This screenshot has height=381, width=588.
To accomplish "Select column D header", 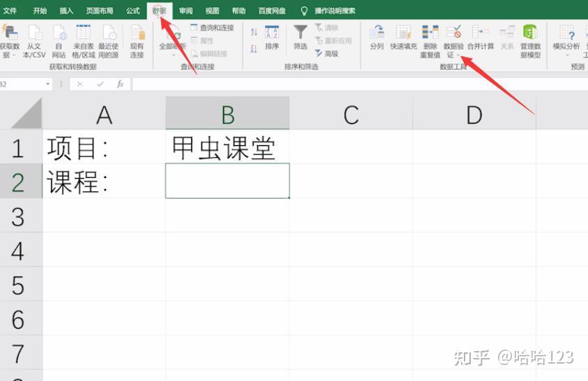I will (474, 114).
